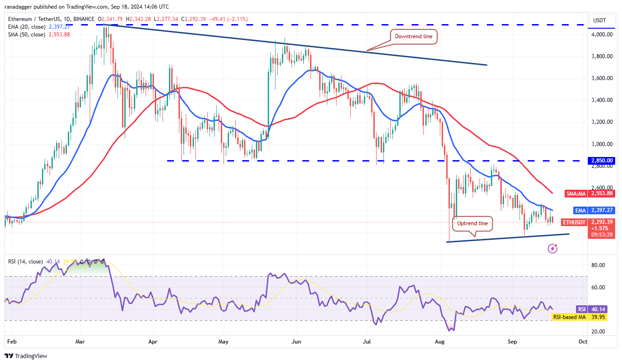The image size is (622, 364).
Task: Click the open value O2,341.79
Action: pyautogui.click(x=110, y=19)
